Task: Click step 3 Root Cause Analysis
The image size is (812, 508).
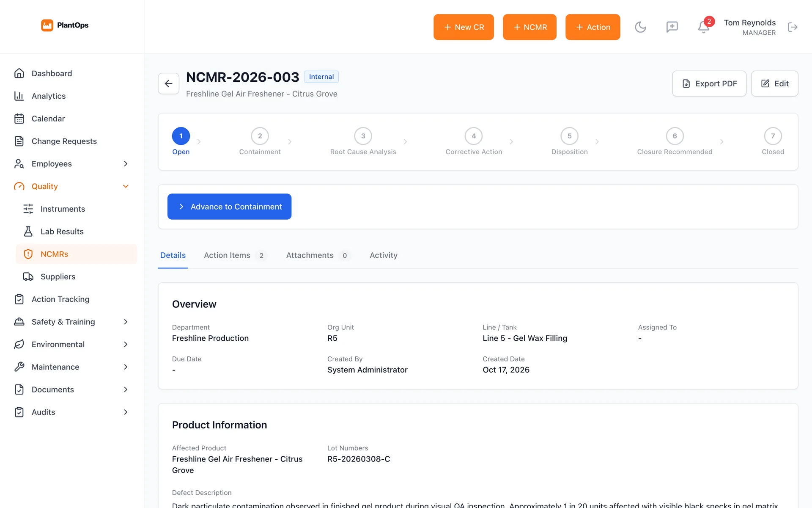Action: pos(363,141)
